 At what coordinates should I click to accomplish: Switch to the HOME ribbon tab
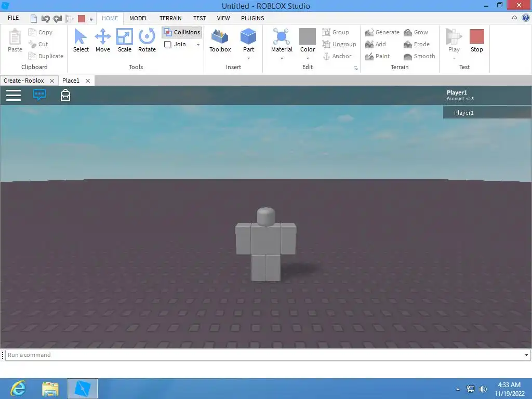pyautogui.click(x=110, y=18)
